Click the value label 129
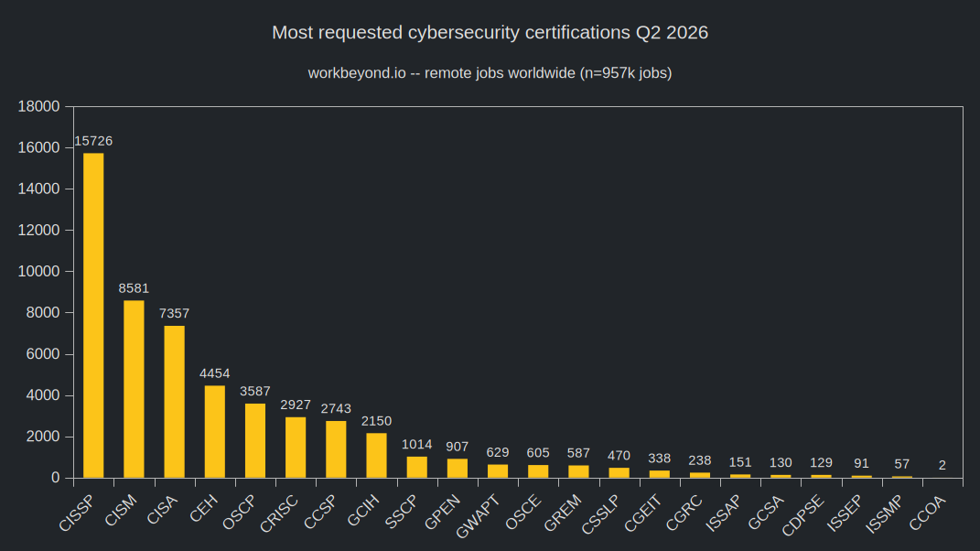 pyautogui.click(x=821, y=463)
